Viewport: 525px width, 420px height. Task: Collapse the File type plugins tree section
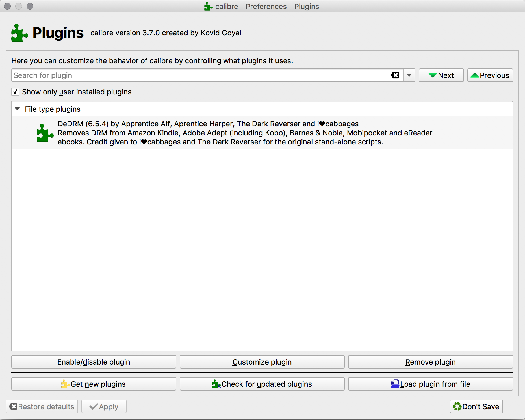pyautogui.click(x=17, y=109)
